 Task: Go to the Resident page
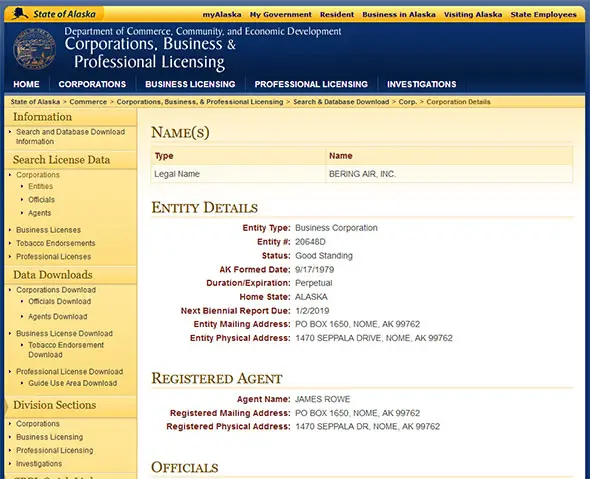coord(337,15)
